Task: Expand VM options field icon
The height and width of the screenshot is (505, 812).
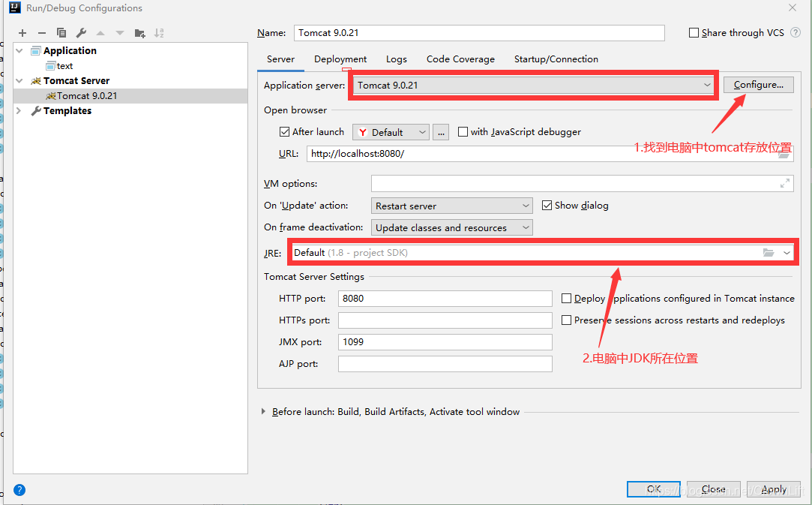Action: tap(785, 184)
